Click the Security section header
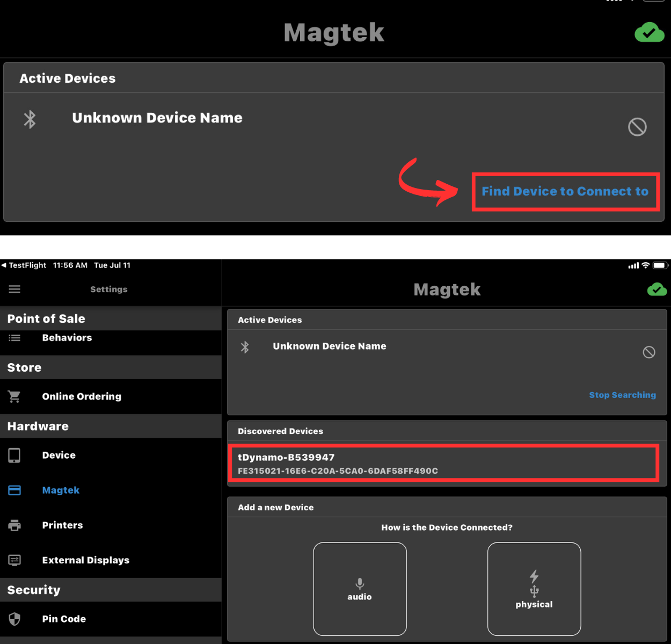671x644 pixels. click(x=111, y=590)
